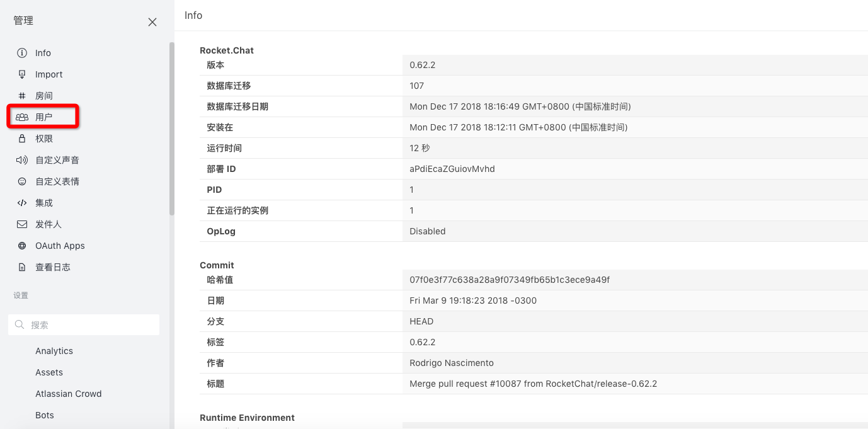Click the speaker icon beside 自定义声音
The width and height of the screenshot is (868, 429).
pos(22,160)
